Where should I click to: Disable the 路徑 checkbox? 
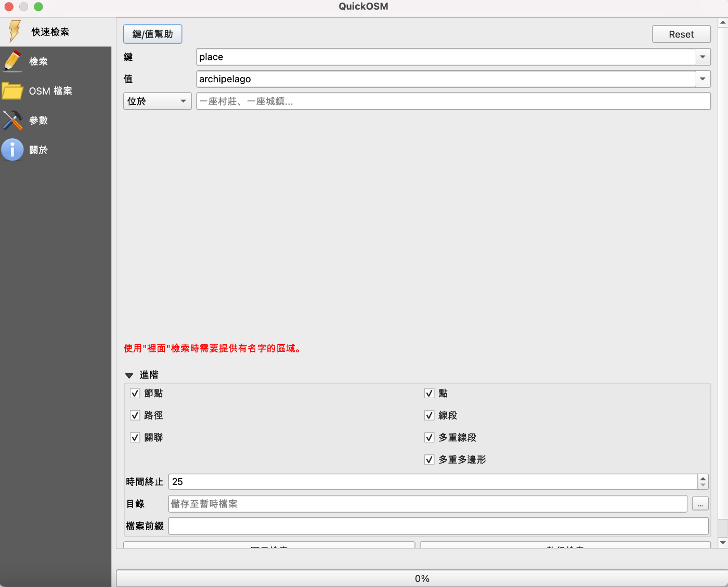[135, 415]
